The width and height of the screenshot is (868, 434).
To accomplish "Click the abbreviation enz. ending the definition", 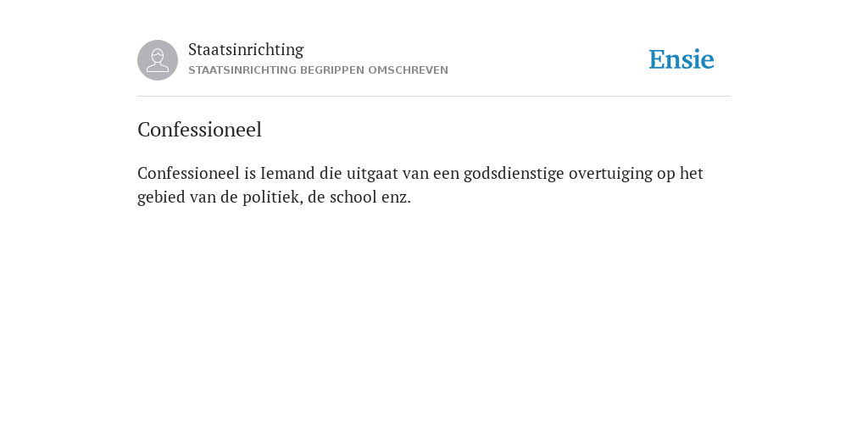I will 396,198.
